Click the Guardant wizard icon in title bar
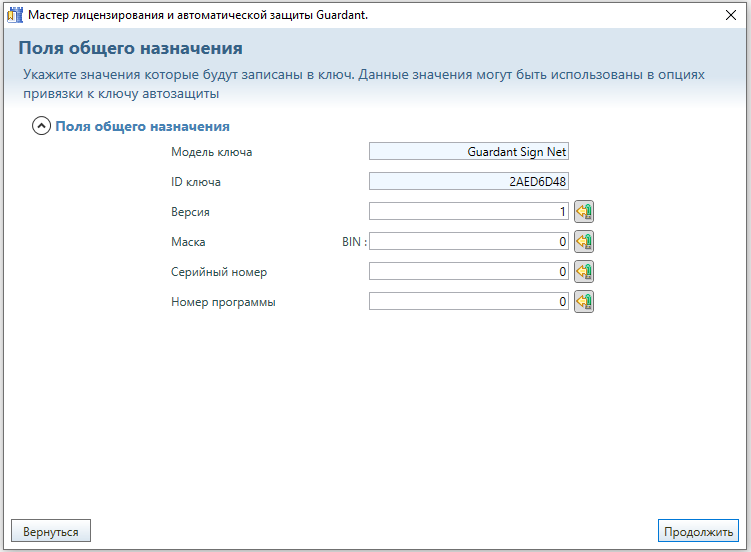 14,14
